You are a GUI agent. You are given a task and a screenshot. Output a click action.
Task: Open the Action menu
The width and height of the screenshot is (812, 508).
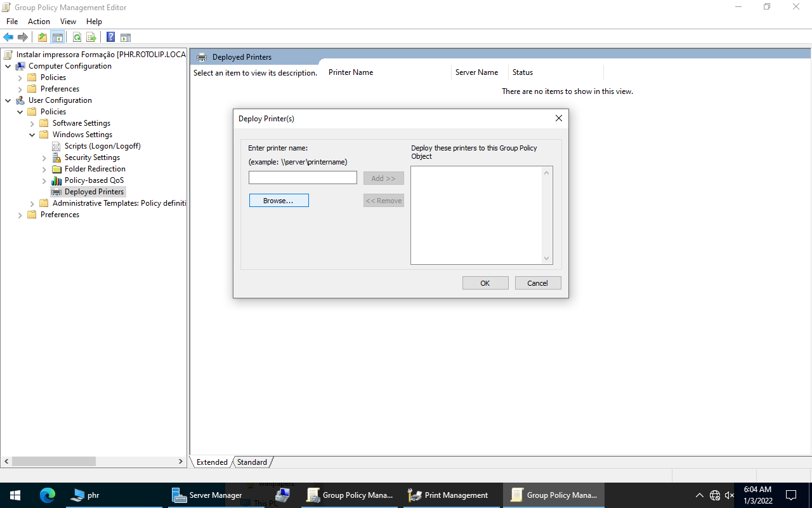coord(39,22)
